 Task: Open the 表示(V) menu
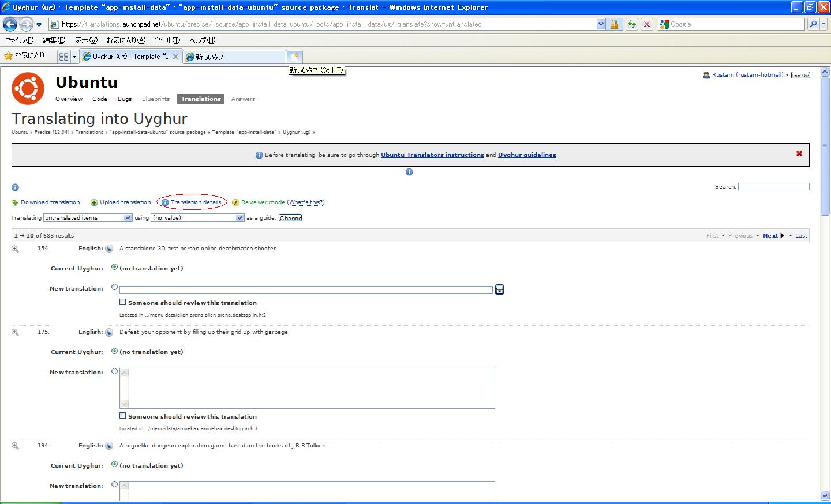coord(86,40)
